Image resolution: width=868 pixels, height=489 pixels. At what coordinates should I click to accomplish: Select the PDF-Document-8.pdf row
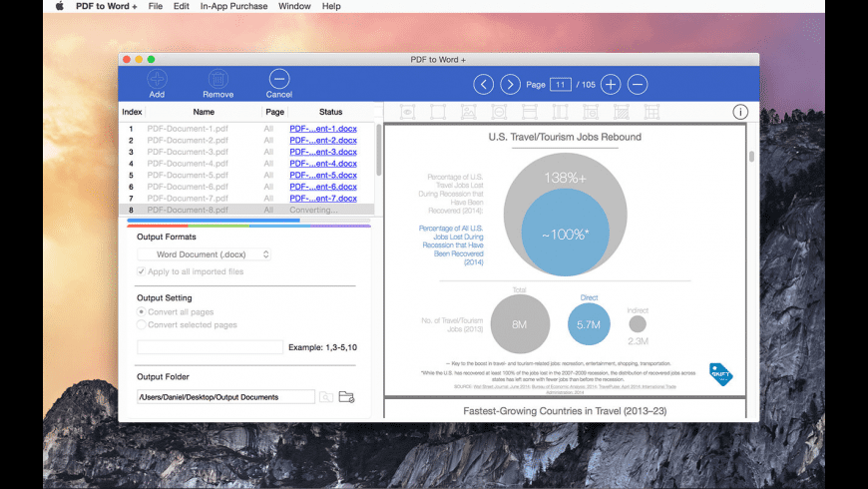click(x=246, y=210)
